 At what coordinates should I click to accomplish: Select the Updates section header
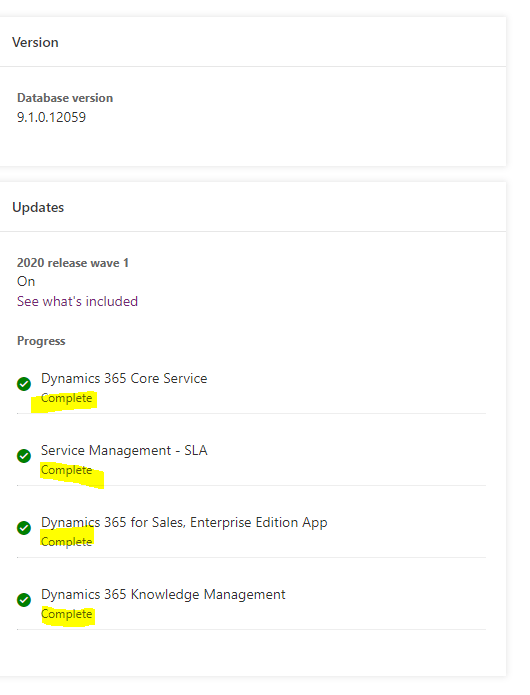click(38, 207)
